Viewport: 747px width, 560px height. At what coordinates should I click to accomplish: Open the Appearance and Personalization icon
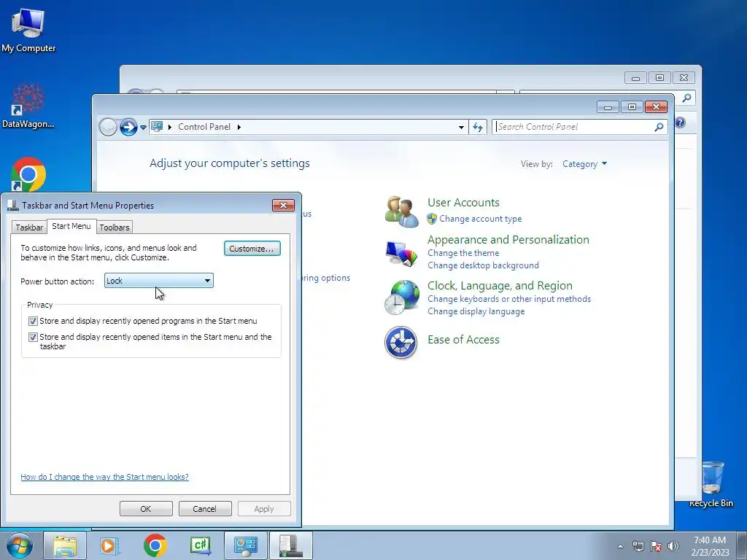coord(401,254)
